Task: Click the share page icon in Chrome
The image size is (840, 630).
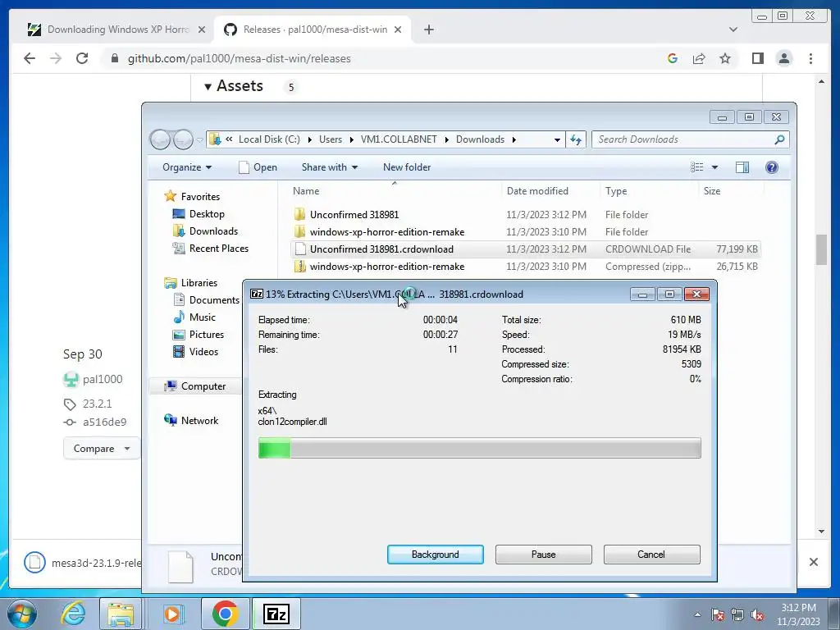Action: tap(699, 58)
